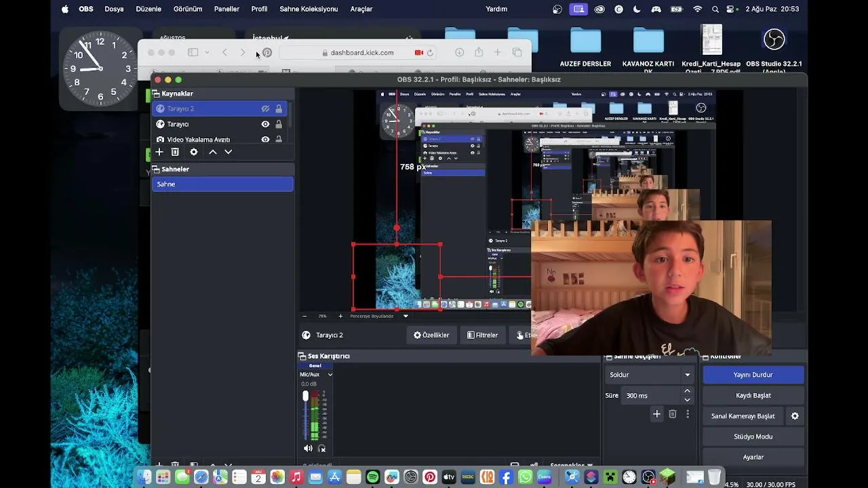Click Kaydı Başlat to start recording
The width and height of the screenshot is (868, 488).
(753, 395)
